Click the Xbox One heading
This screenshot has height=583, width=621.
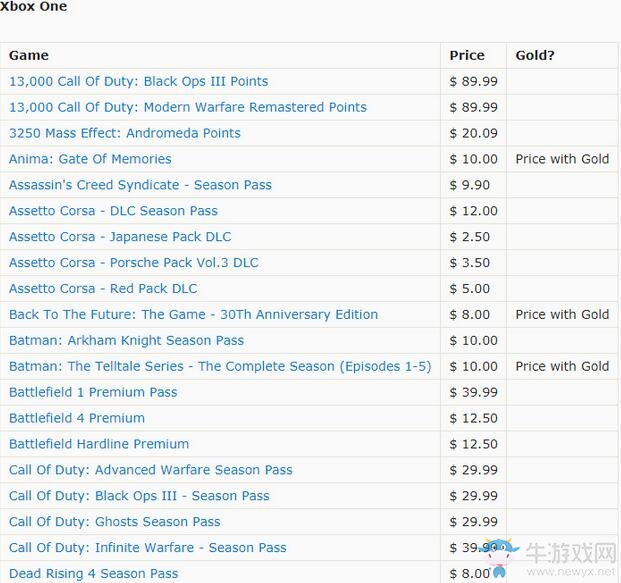33,6
